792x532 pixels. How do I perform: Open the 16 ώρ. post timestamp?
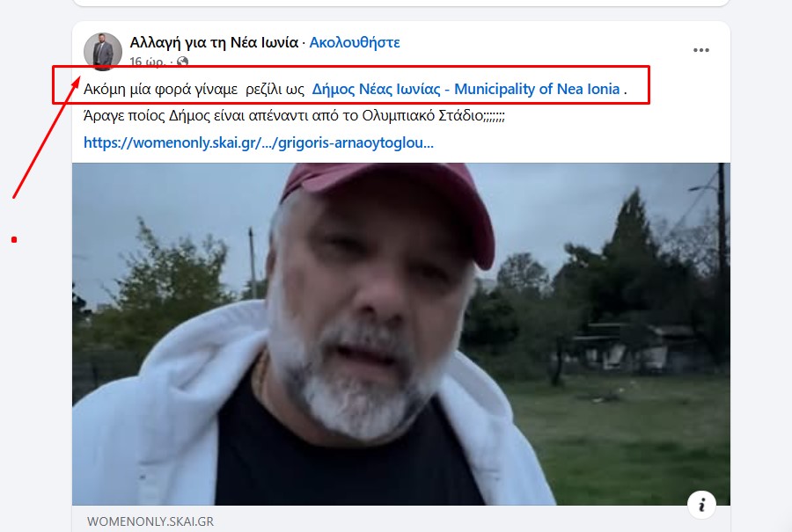tap(148, 62)
